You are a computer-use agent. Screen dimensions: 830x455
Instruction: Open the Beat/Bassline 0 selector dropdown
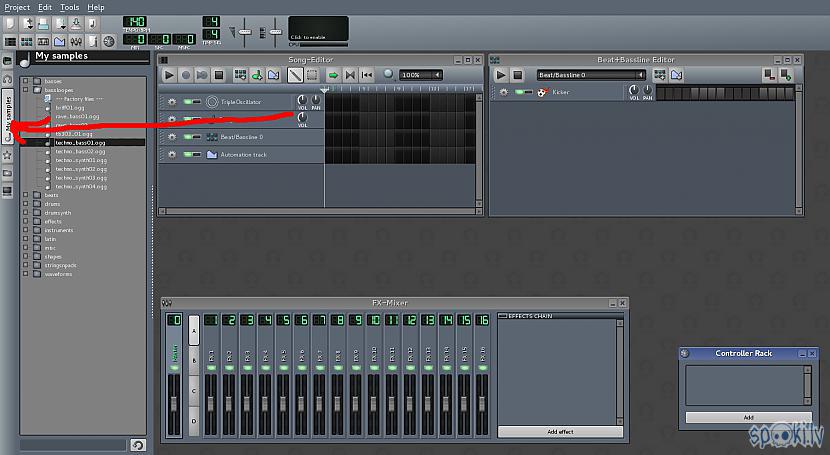591,75
